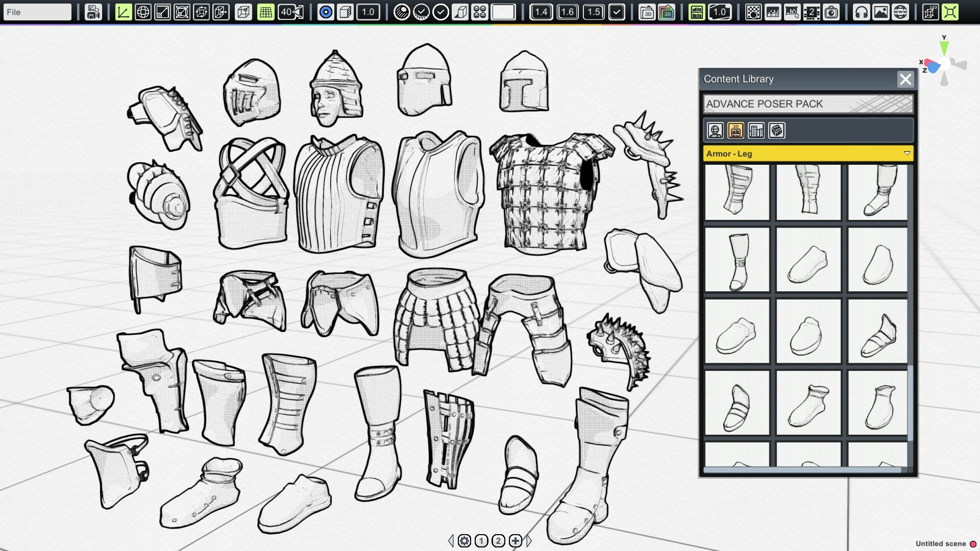
Task: Select the axis gizmo icon at toolbar left
Action: tap(123, 12)
